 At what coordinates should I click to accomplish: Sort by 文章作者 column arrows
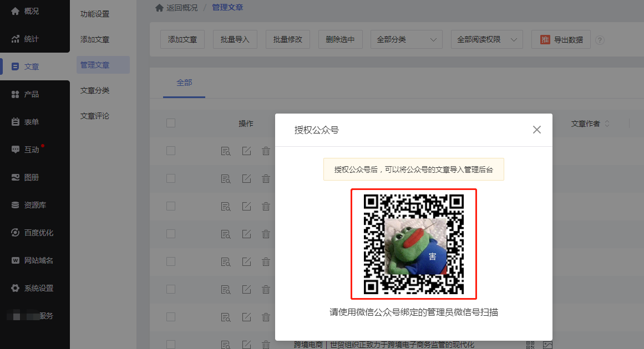607,124
